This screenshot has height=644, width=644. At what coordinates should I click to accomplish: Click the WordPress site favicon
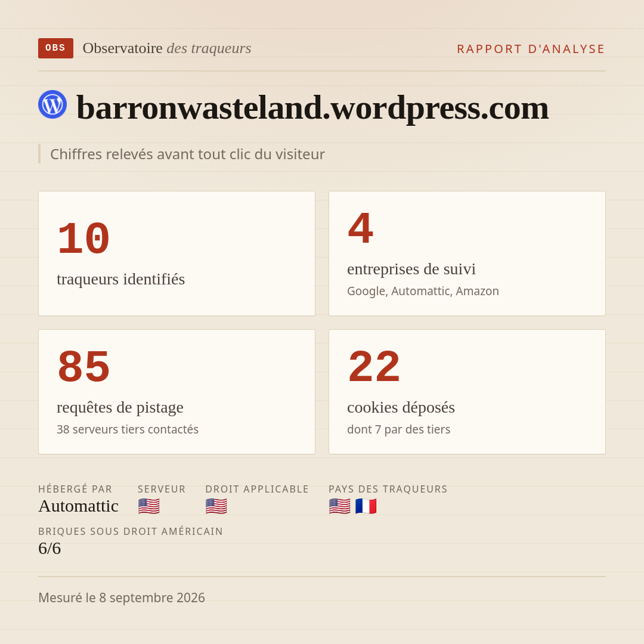(52, 104)
